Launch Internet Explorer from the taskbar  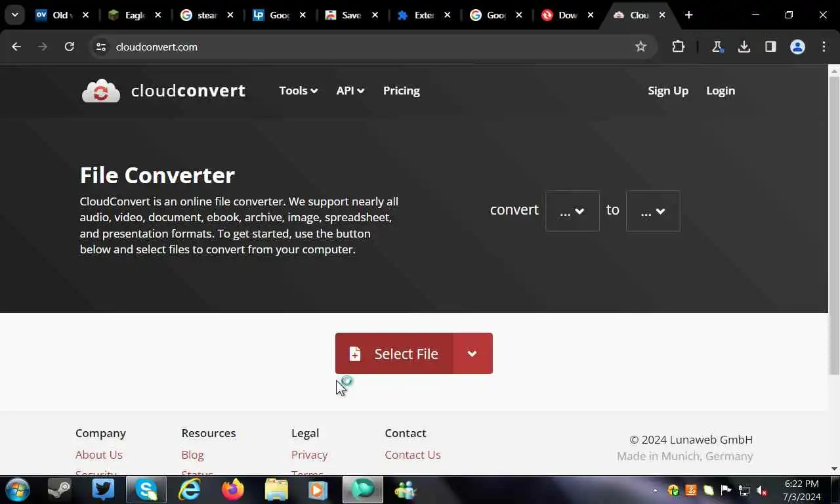click(x=190, y=490)
